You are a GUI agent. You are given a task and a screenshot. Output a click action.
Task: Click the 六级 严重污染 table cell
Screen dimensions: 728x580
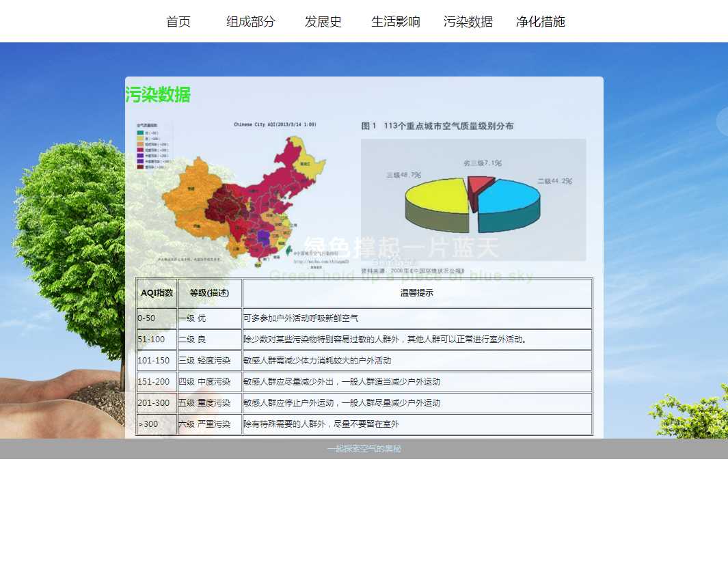pos(209,424)
